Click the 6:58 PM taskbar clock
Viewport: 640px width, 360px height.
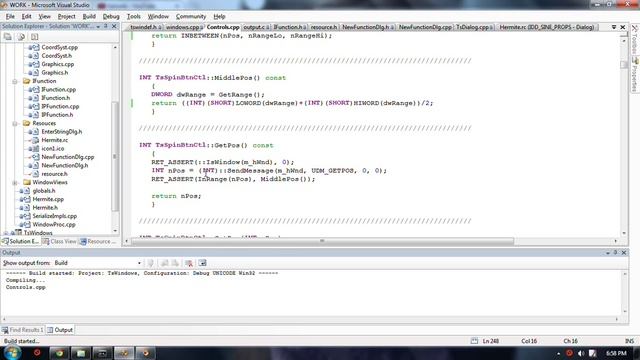(616, 353)
